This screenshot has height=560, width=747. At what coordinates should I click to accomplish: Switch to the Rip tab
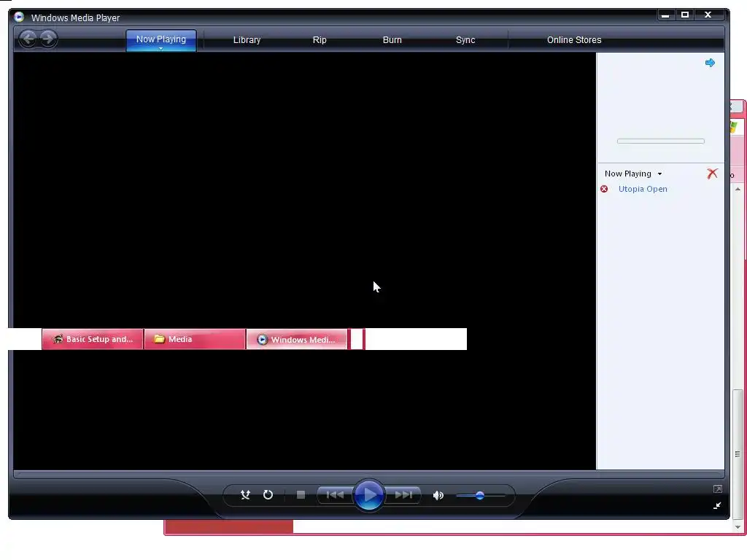click(320, 40)
